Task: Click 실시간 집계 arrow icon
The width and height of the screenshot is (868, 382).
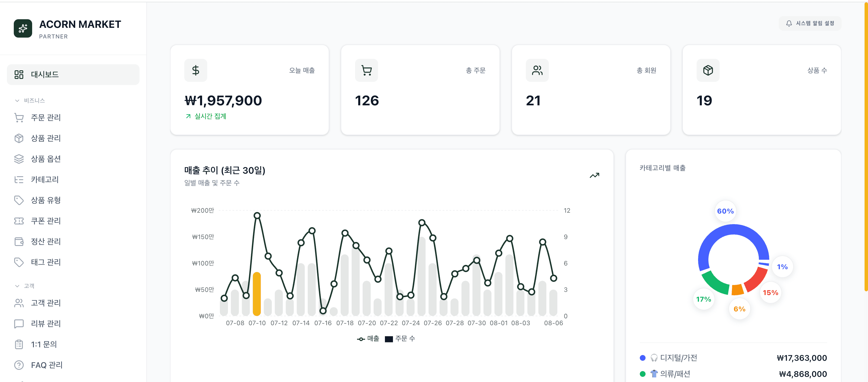Action: tap(188, 116)
